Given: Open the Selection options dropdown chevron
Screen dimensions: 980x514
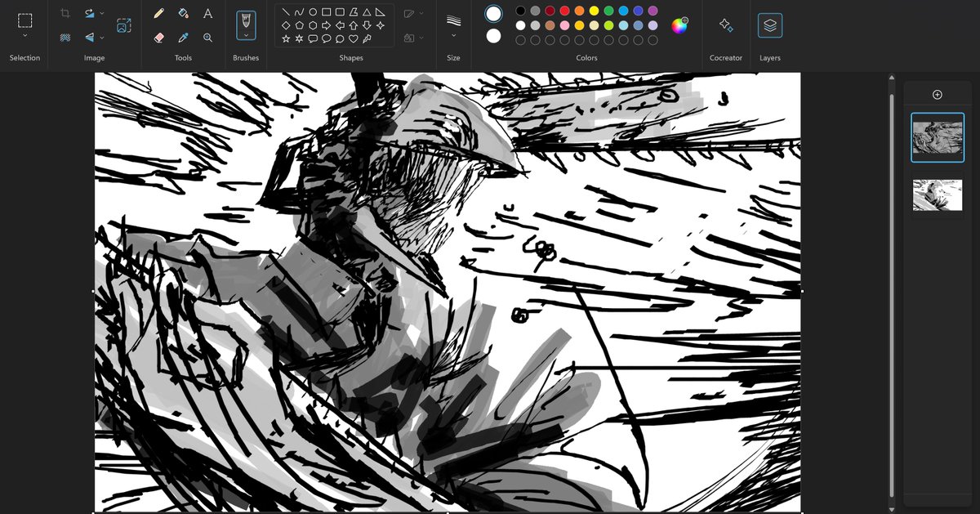Looking at the screenshot, I should click(x=24, y=36).
